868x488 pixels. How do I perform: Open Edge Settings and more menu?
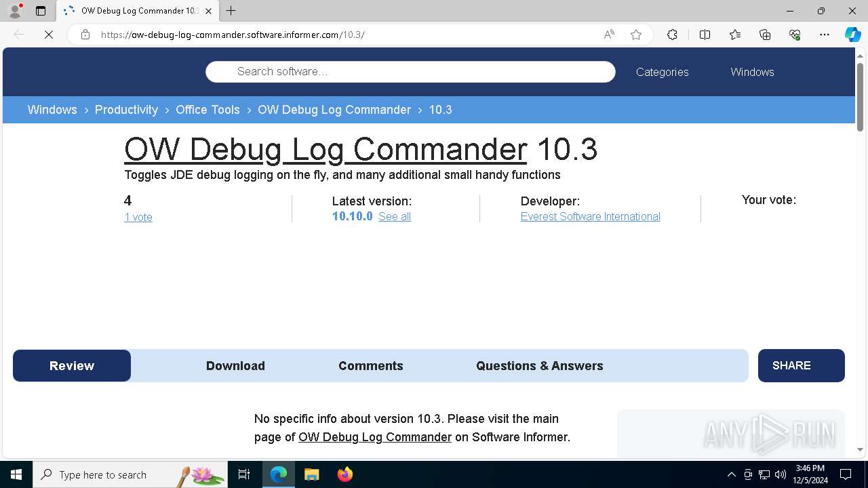click(x=825, y=35)
